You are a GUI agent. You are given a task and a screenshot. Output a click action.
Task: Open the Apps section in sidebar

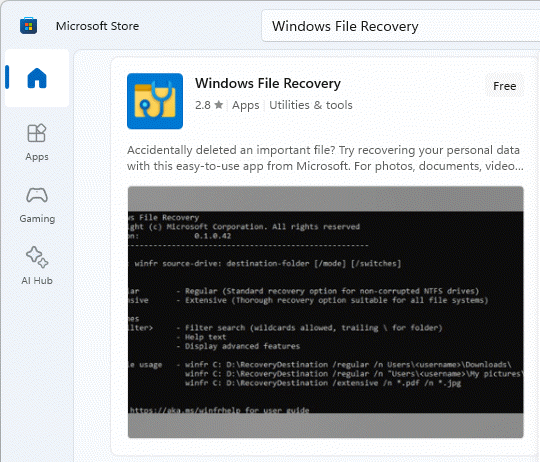point(37,142)
